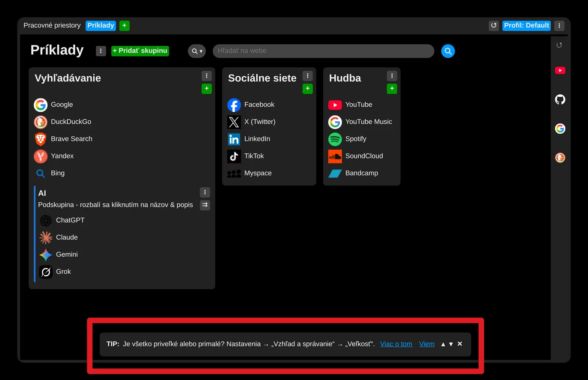Screen dimensions: 588x380
Task: Open the Vyhľadávanie group options menu
Action: [x=207, y=76]
